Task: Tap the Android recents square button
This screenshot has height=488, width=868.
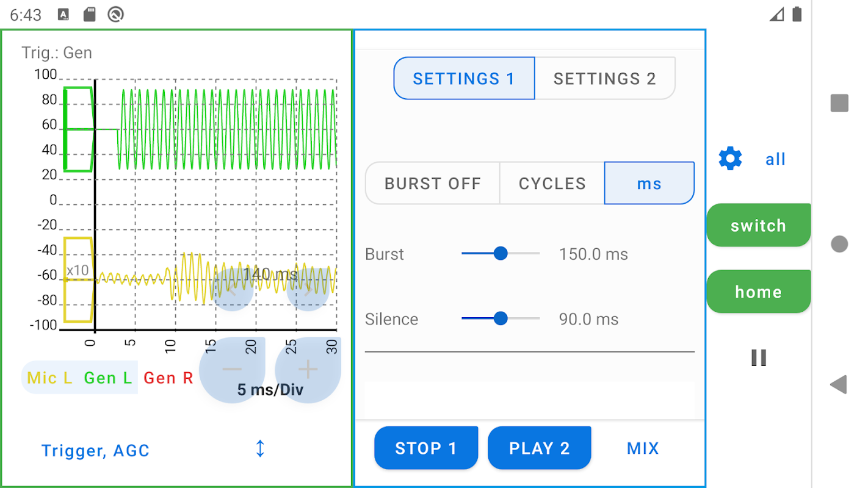Action: point(839,103)
